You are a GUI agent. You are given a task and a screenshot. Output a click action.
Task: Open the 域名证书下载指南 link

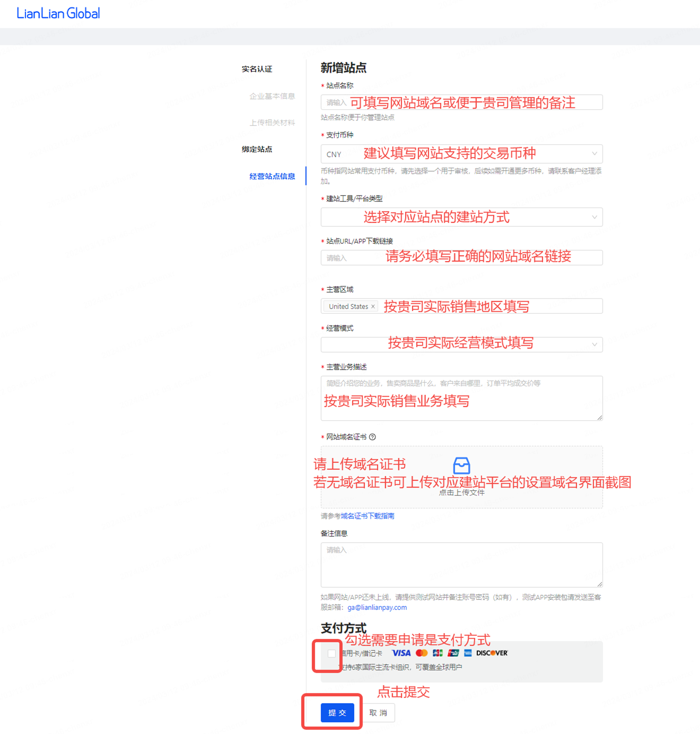pos(367,516)
